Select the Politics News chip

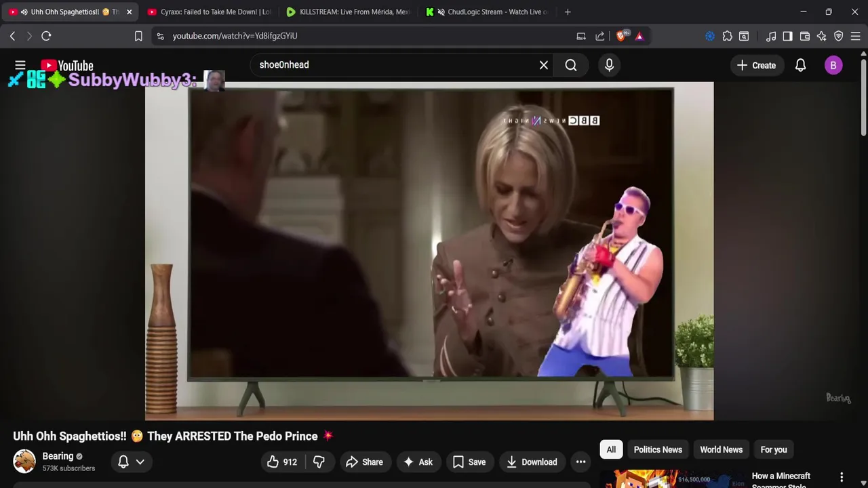(x=658, y=449)
